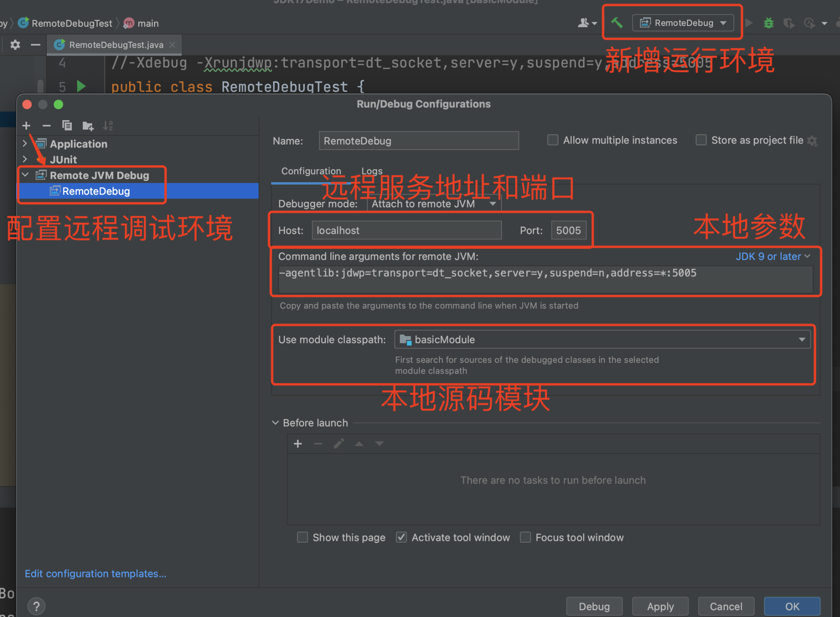Image resolution: width=840 pixels, height=617 pixels.
Task: Enable Store as project file checkbox
Action: click(701, 140)
